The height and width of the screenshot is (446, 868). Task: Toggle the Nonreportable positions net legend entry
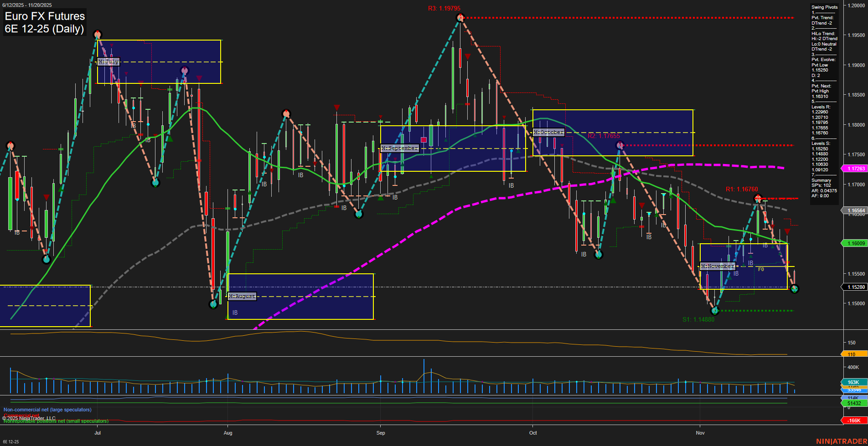tap(55, 420)
